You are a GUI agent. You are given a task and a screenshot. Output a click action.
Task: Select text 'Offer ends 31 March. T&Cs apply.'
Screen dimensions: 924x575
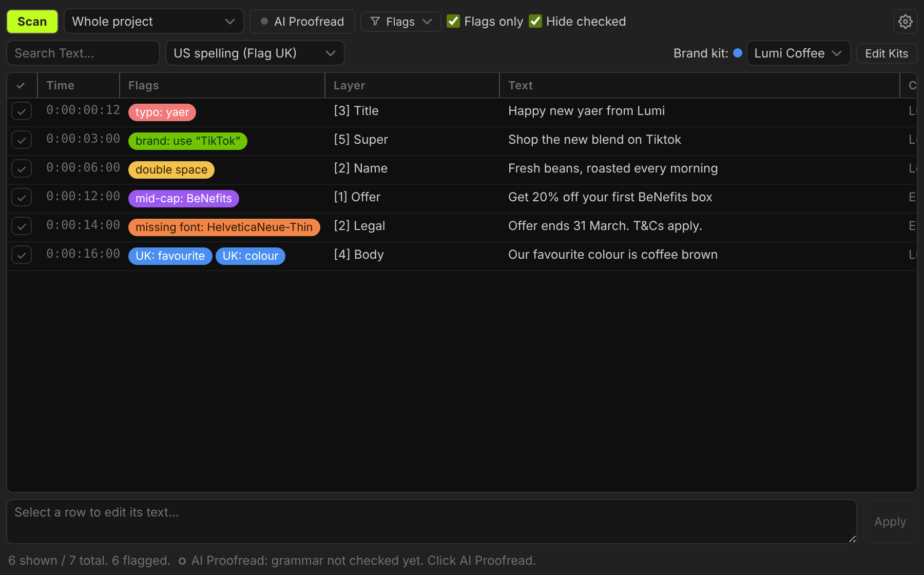605,226
